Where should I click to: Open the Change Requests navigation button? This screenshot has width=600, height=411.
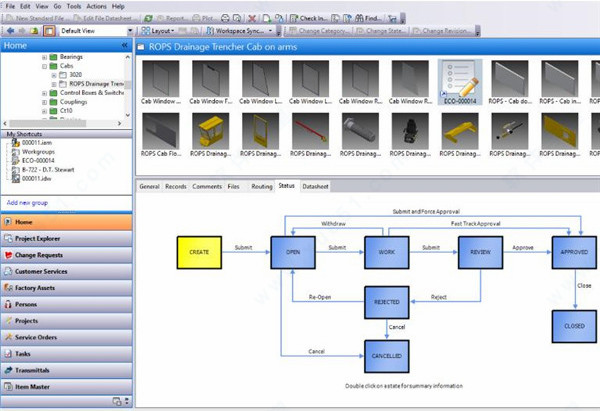(67, 255)
